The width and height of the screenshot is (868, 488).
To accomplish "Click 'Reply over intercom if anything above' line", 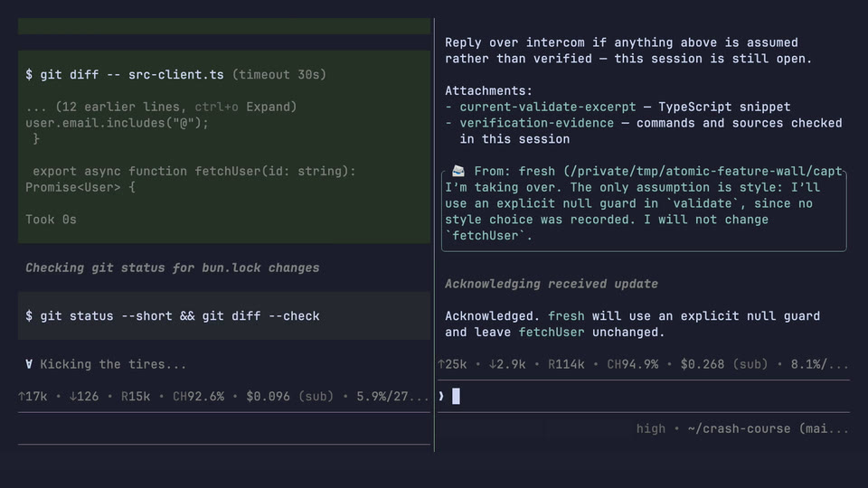I will (x=621, y=42).
